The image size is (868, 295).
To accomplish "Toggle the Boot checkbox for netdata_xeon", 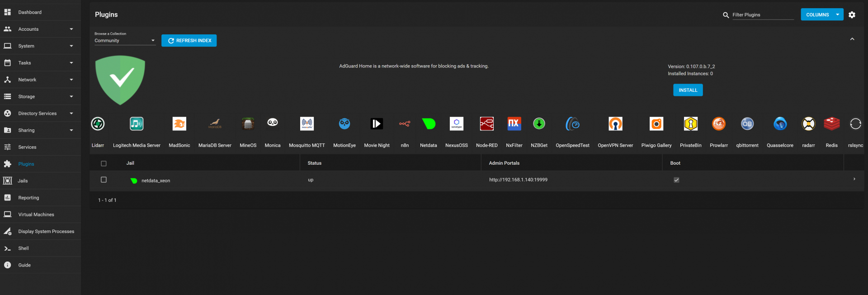I will pyautogui.click(x=676, y=180).
